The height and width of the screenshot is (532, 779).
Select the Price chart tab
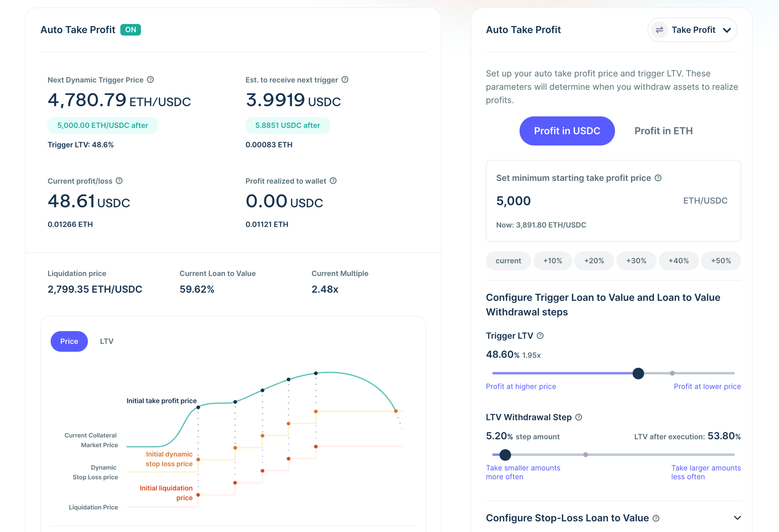[69, 341]
